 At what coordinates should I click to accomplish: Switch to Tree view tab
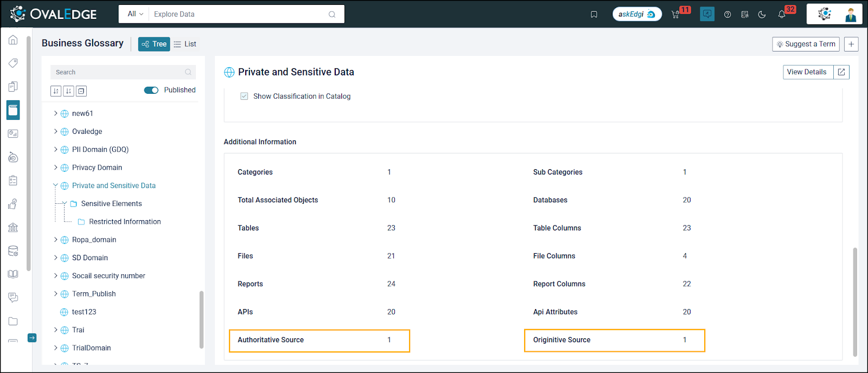pyautogui.click(x=154, y=44)
